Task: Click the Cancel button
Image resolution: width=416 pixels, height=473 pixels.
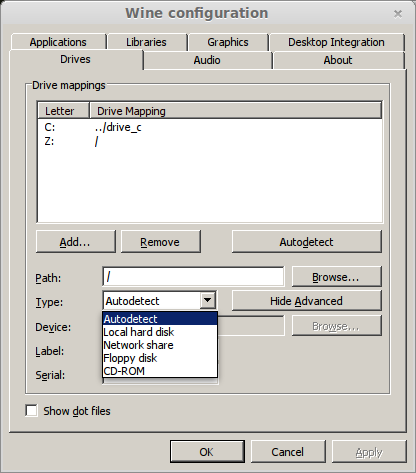Action: (288, 452)
